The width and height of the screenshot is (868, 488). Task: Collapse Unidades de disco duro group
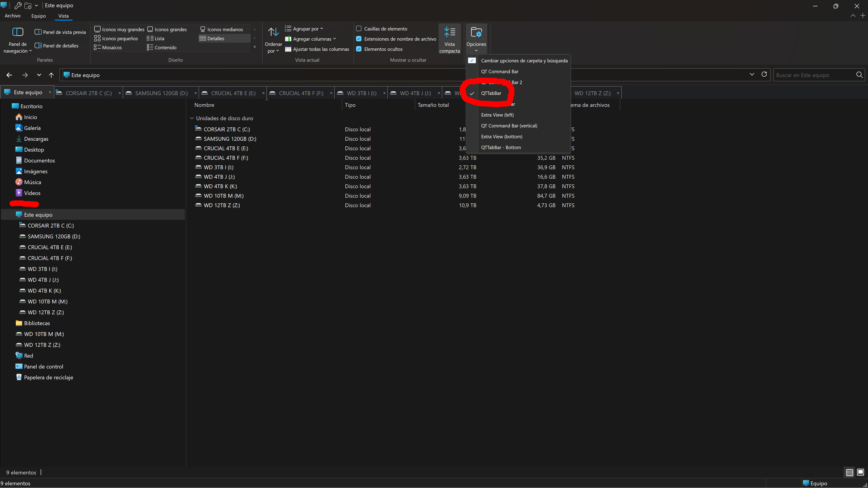pos(192,118)
